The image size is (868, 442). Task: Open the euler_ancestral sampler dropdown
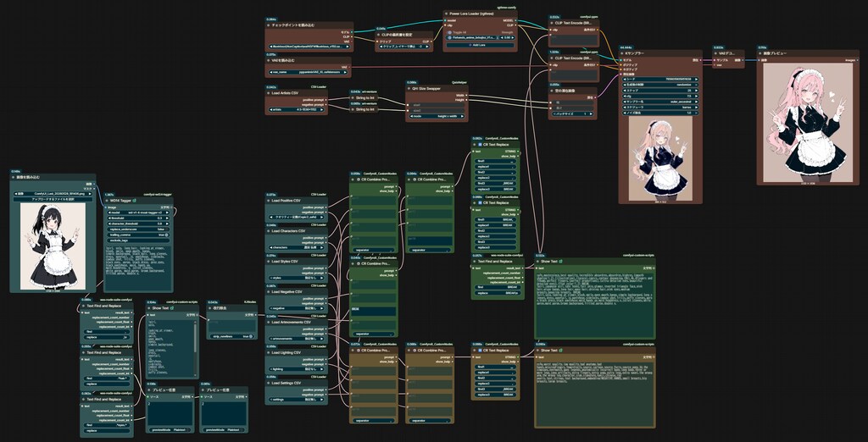(659, 101)
